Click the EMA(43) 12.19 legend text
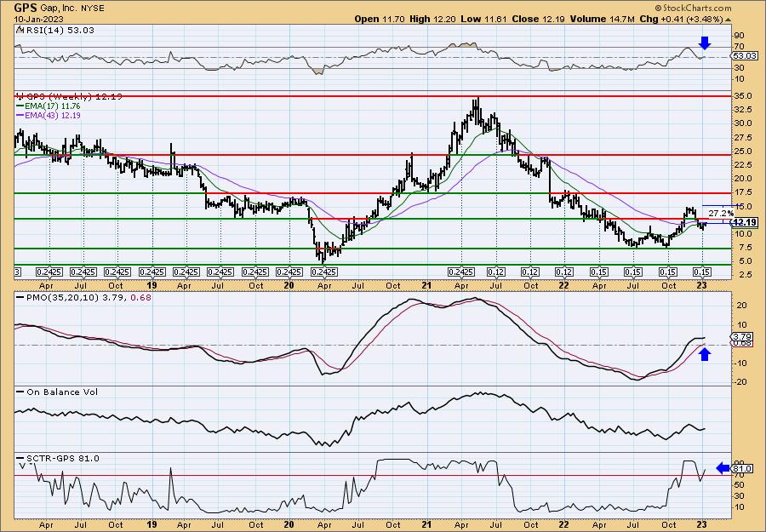Screen dimensions: 766x532 [x=53, y=116]
